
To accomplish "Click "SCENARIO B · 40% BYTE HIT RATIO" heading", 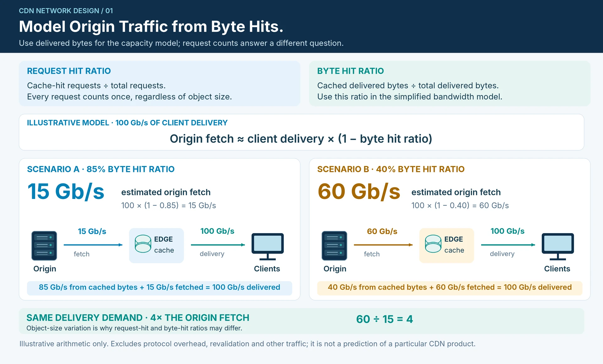I will 391,169.
